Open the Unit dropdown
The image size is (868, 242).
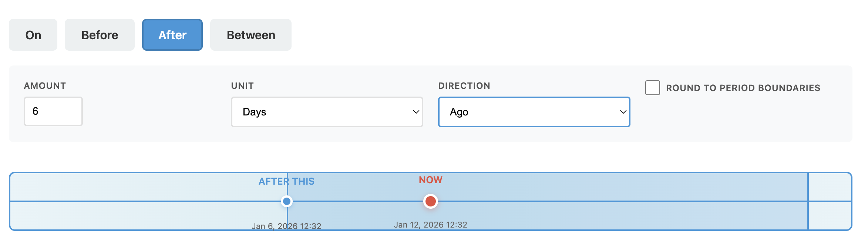click(326, 112)
